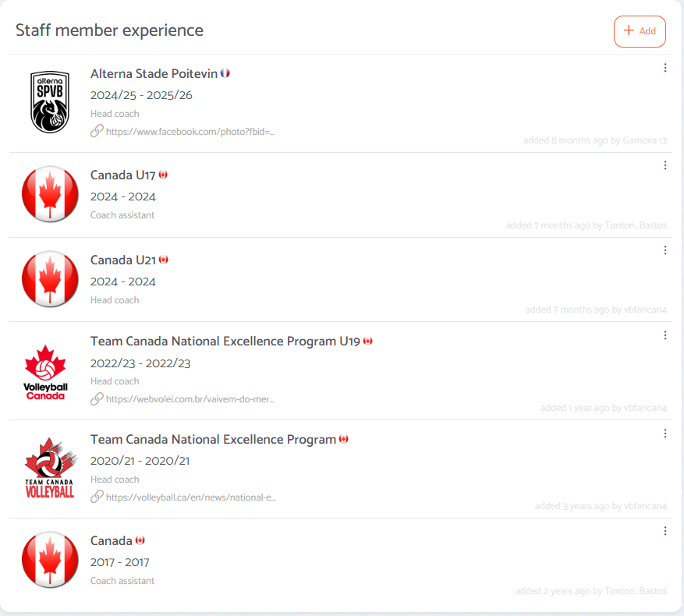Click the Alterna SPVB club logo

coord(50,102)
